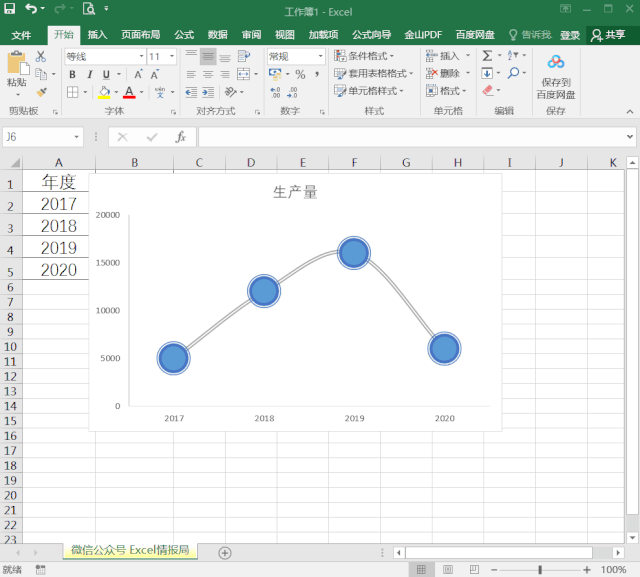Open 条件格式 conditional formatting menu
Viewport: 640px width, 577px height.
pos(364,56)
